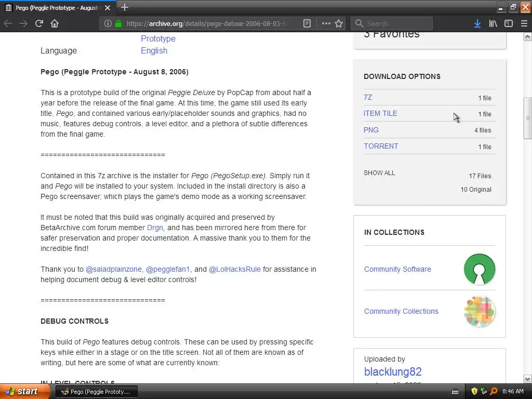Go forward one page with the arrow
The width and height of the screenshot is (532, 399).
pos(23,23)
